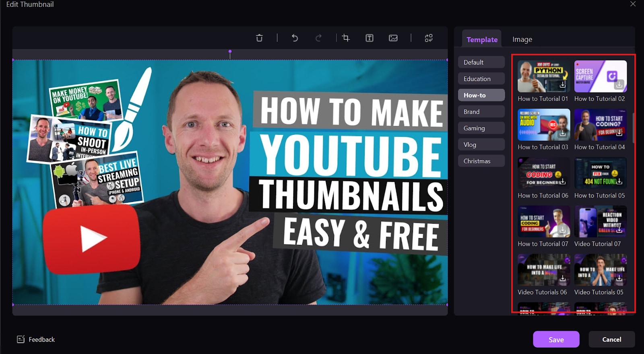Screen dimensions: 644x354
Task: Download the How to Tutorial 01 template
Action: pyautogui.click(x=563, y=85)
